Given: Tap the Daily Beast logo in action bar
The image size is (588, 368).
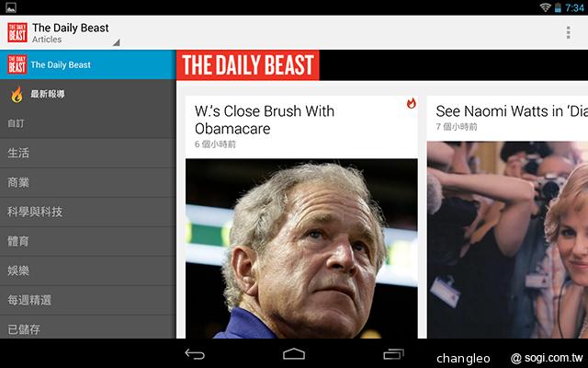Looking at the screenshot, I should [x=17, y=32].
